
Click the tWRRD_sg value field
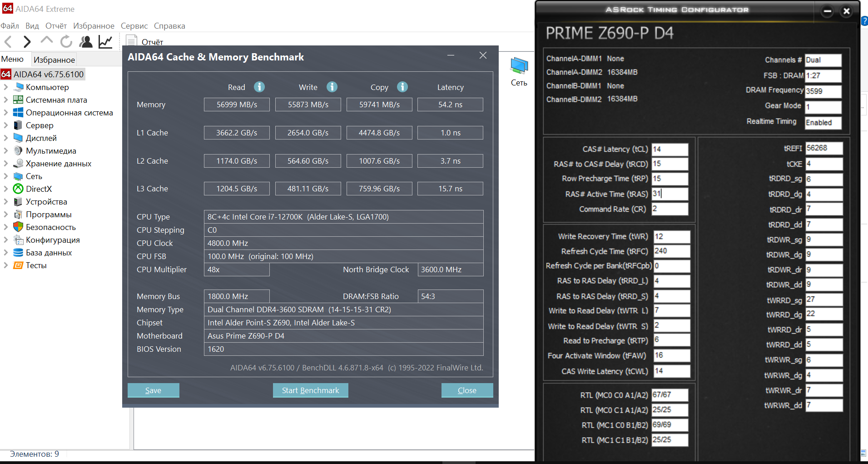tap(824, 299)
